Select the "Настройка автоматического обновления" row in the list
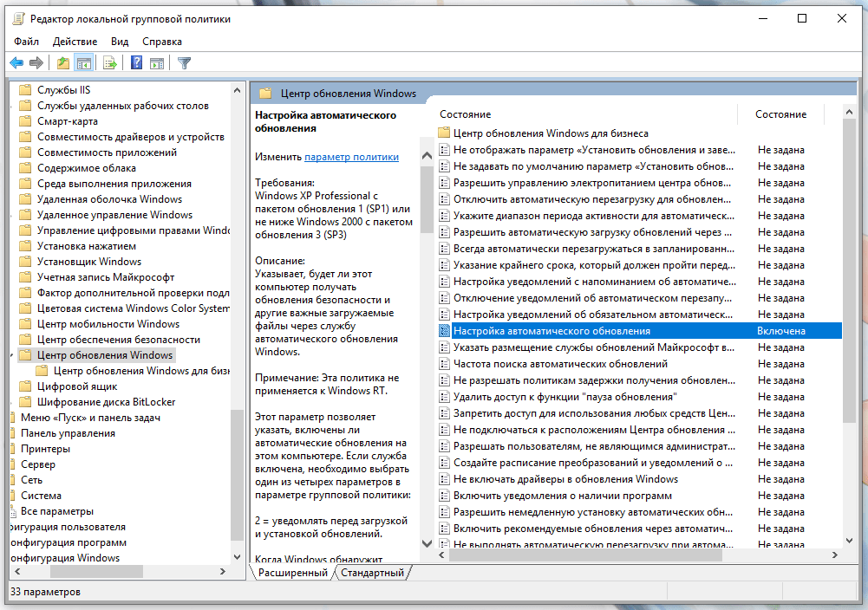Viewport: 868px width, 610px height. [x=639, y=331]
